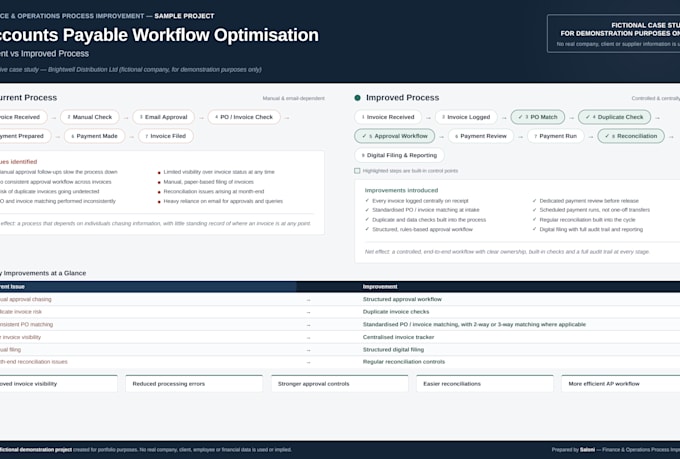This screenshot has width=680, height=459.
Task: Select the Payment Made step pill
Action: pyautogui.click(x=95, y=136)
